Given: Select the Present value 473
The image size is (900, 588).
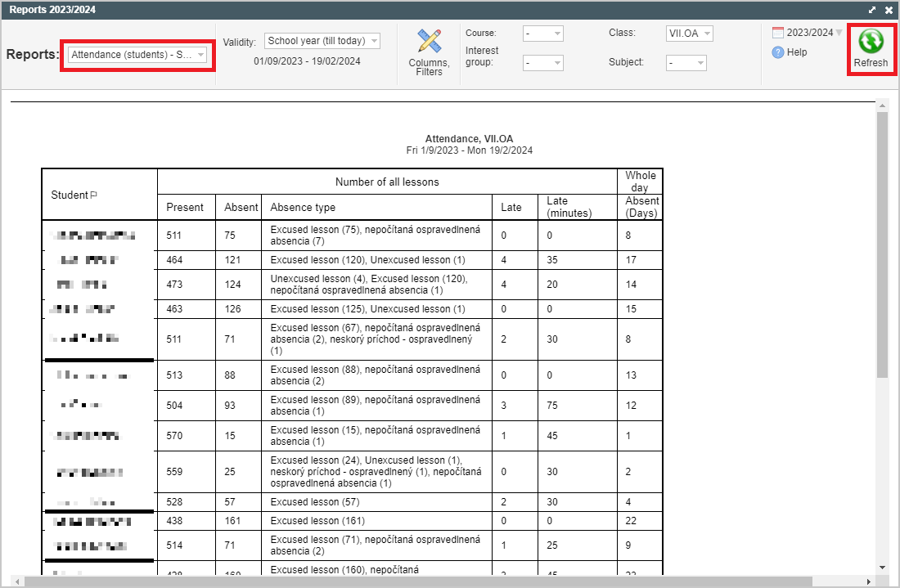Looking at the screenshot, I should [x=174, y=285].
